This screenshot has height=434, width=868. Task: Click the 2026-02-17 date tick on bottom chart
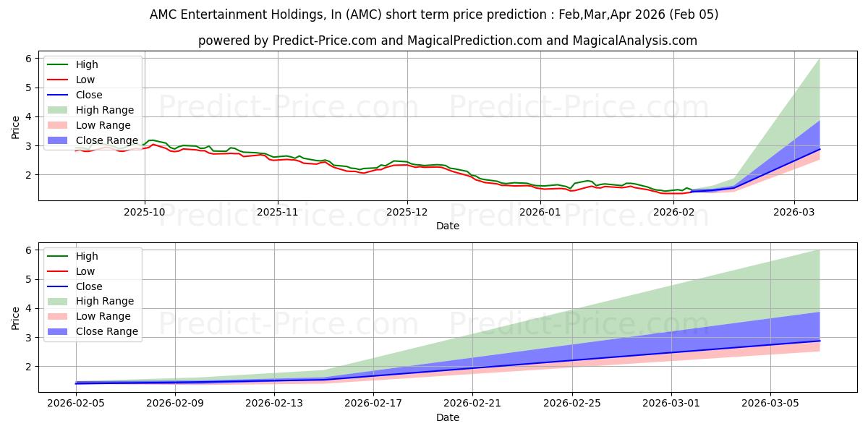373,403
